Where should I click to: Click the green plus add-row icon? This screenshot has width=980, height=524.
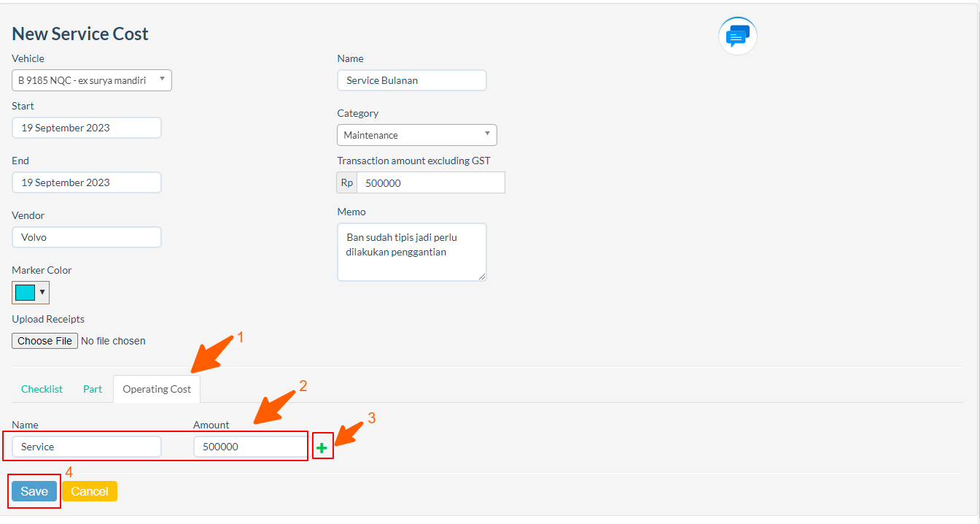322,447
